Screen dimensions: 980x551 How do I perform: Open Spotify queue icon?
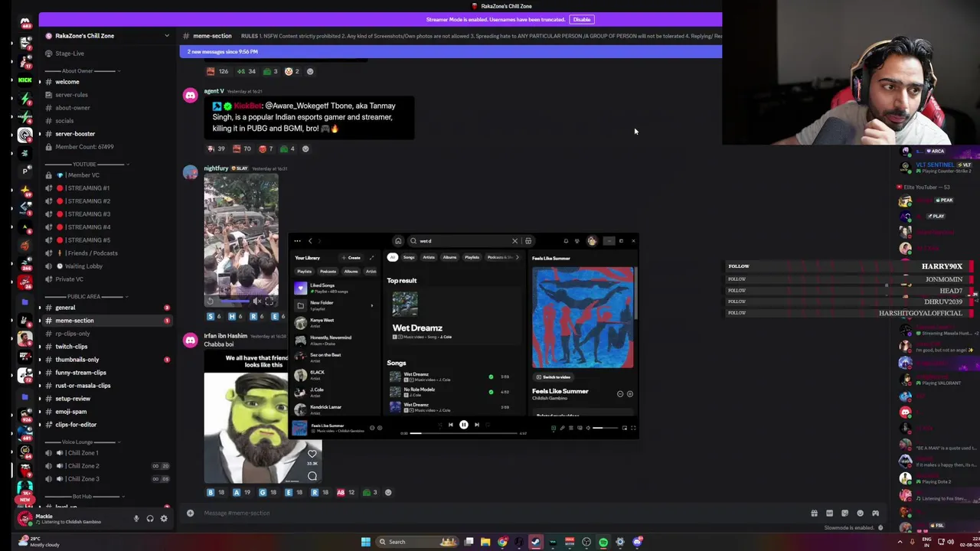[570, 429]
